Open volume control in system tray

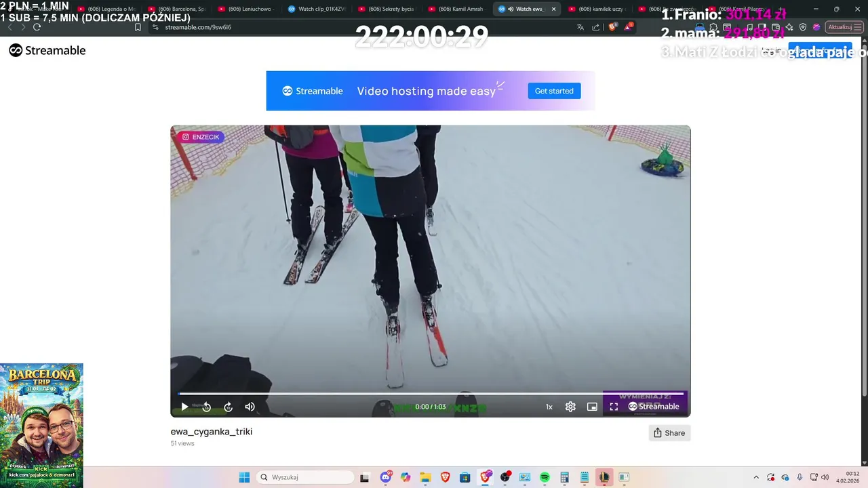[x=825, y=477]
